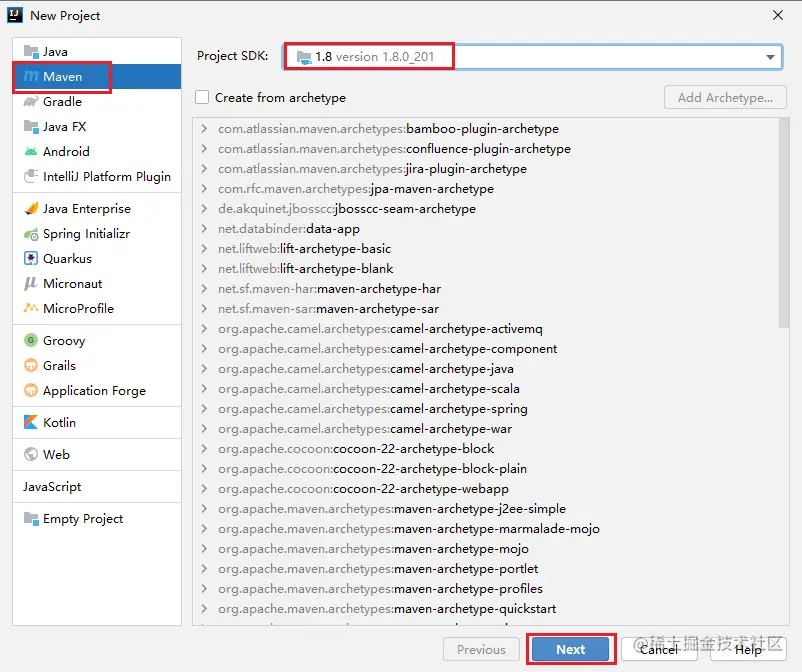Select Spring Initializr label
This screenshot has height=672, width=802.
tap(86, 234)
